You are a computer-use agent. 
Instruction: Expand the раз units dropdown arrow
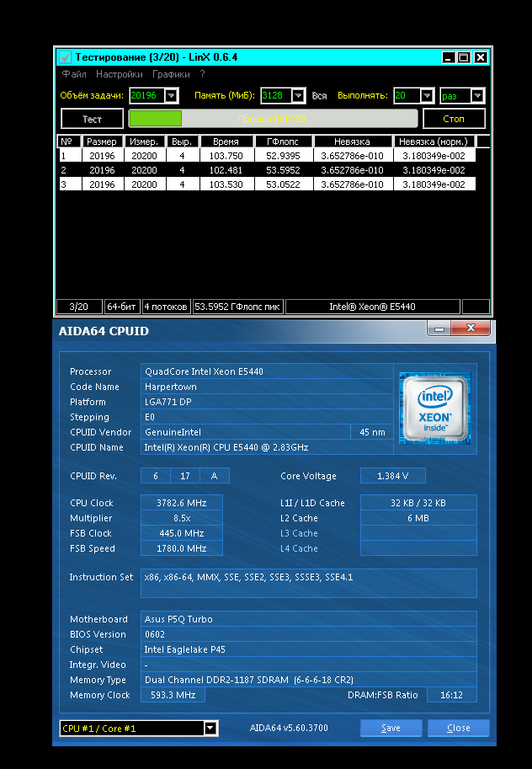pos(477,96)
